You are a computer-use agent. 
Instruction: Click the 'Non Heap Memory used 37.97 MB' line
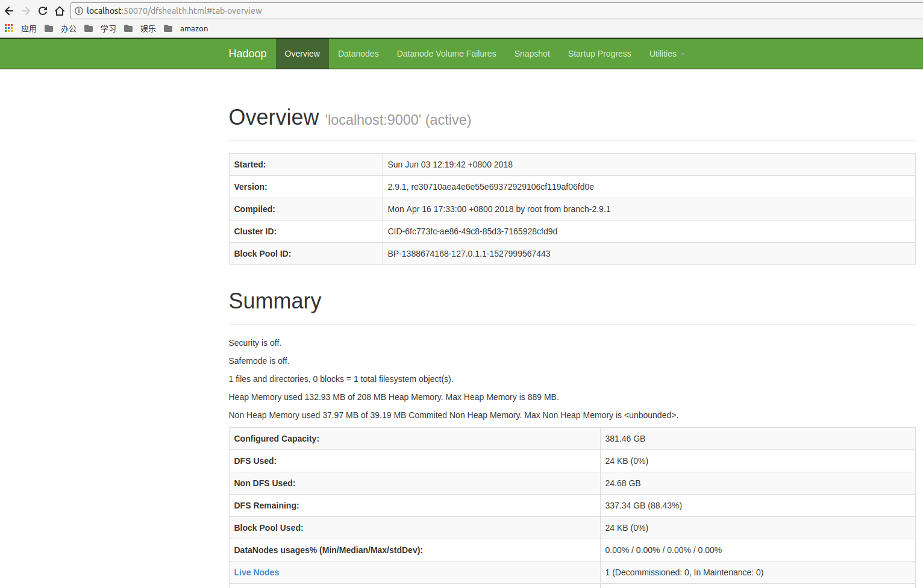[454, 415]
